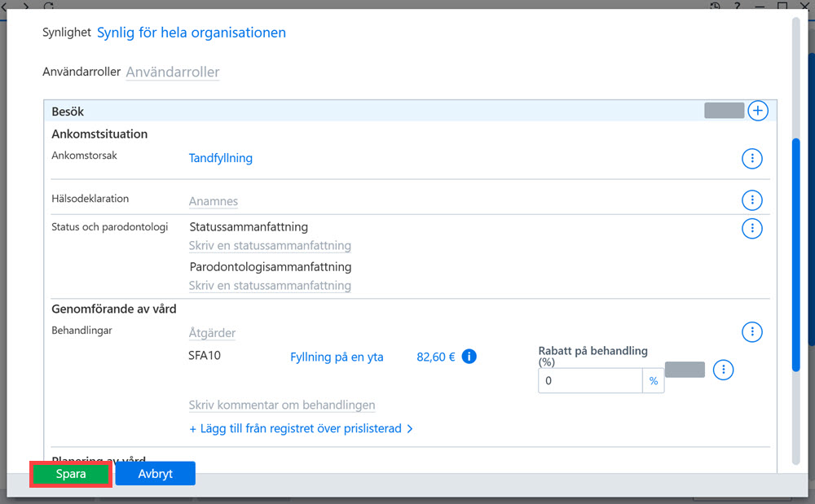Toggle the gray switch in Besök header
Image resolution: width=815 pixels, height=504 pixels.
[724, 111]
